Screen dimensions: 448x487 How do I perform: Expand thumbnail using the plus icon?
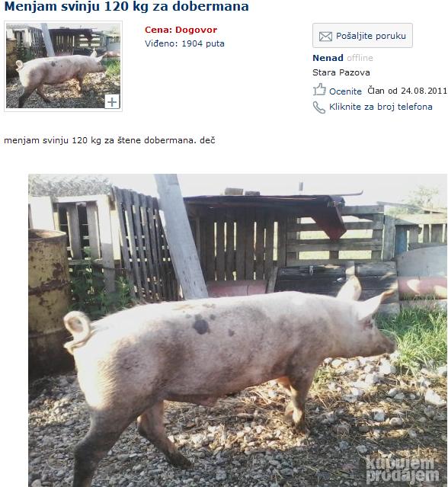(x=112, y=101)
